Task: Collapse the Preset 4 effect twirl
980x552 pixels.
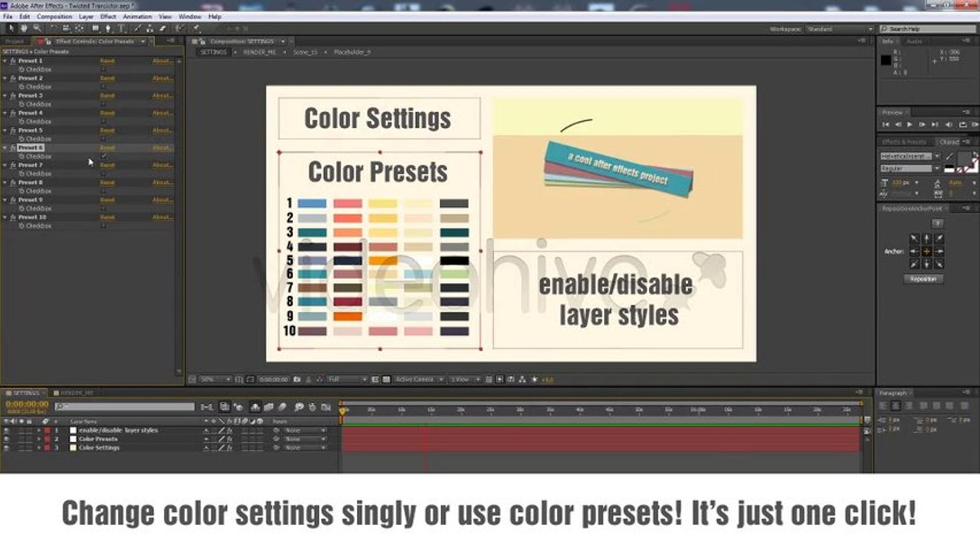Action: 5,113
